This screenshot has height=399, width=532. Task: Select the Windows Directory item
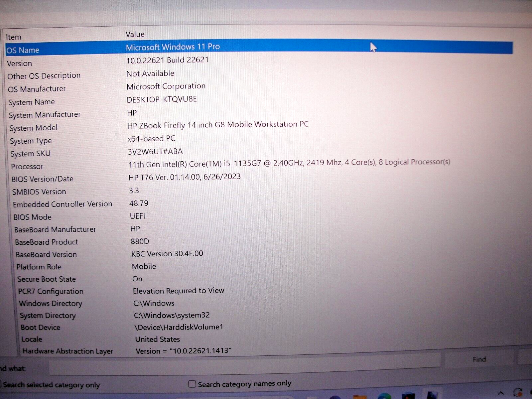(51, 304)
